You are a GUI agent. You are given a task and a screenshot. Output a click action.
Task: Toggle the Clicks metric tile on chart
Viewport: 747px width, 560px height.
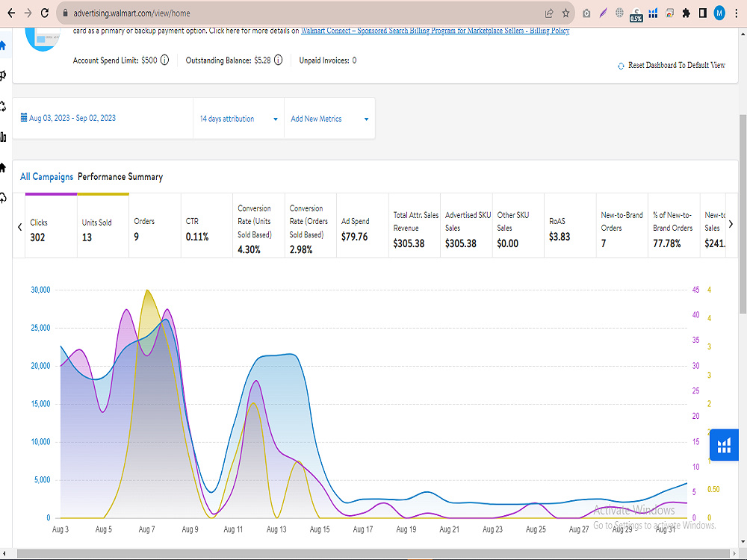[51, 226]
